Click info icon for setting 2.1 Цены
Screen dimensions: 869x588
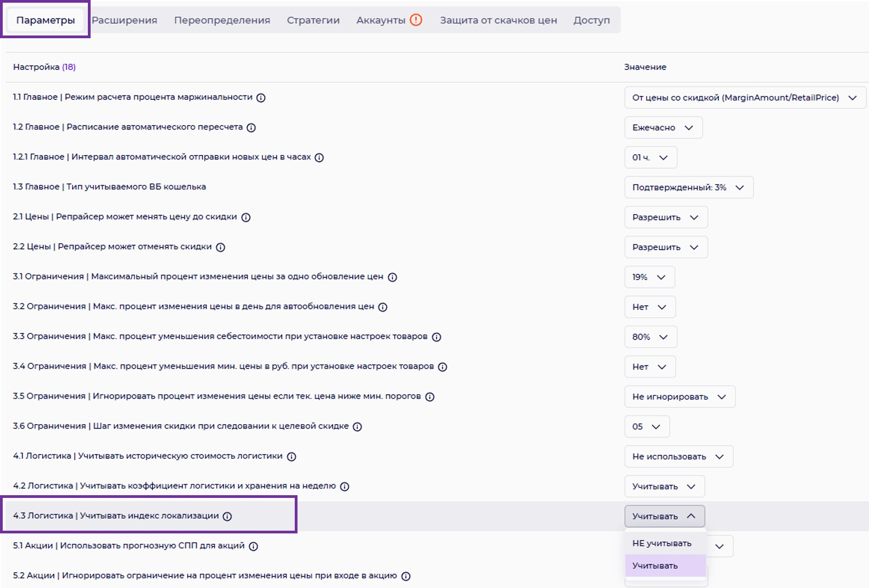point(246,217)
